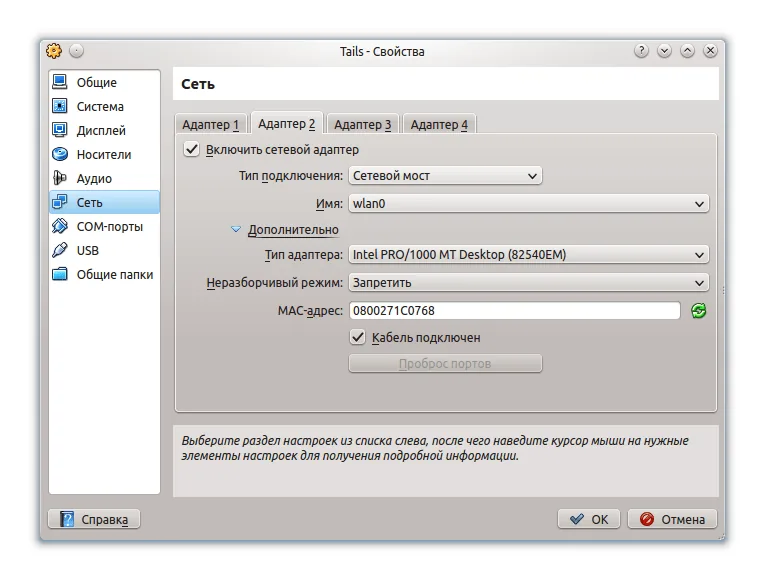Screen dimensions: 765x580
Task: Switch to Адаптер 1 tab
Action: coord(210,125)
